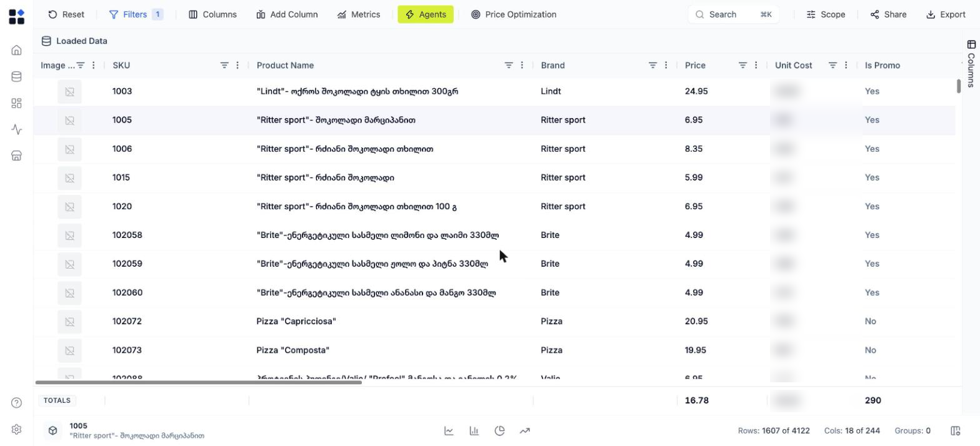Click the Search field
Image resolution: width=980 pixels, height=446 pixels.
coord(734,14)
